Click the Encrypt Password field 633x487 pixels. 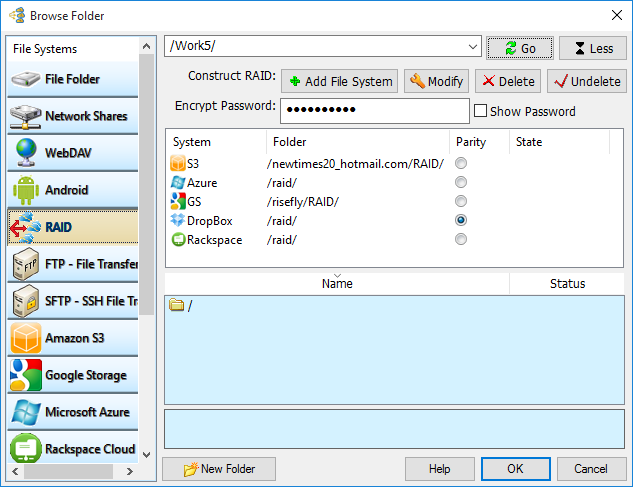pos(375,111)
